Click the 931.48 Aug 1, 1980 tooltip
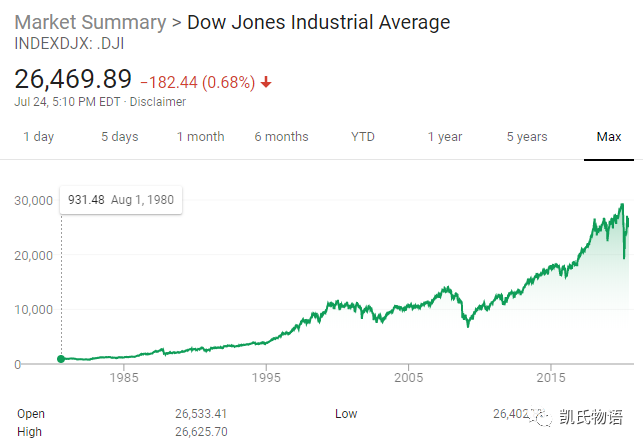The width and height of the screenshot is (643, 445). [x=120, y=200]
